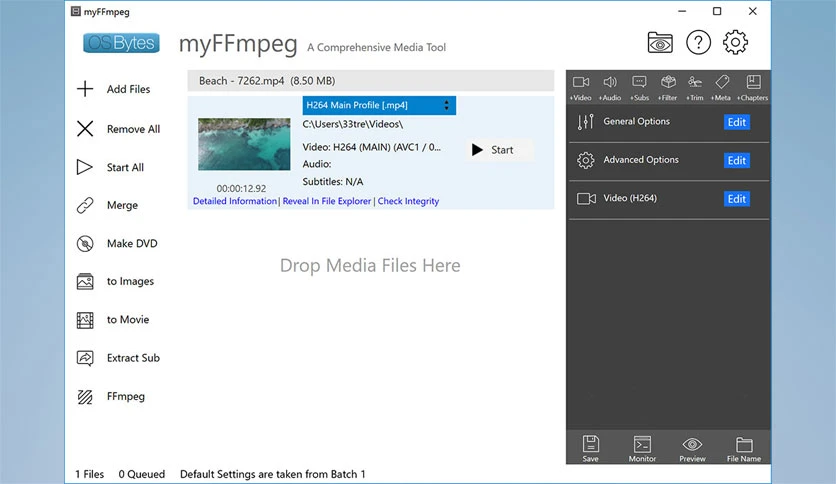Click the Start All play icon
This screenshot has width=836, height=484.
[x=84, y=167]
